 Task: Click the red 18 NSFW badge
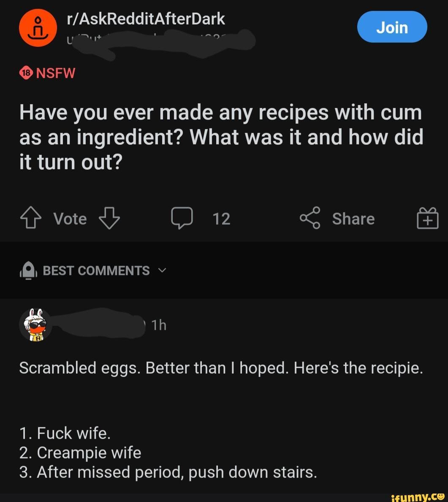tap(26, 73)
